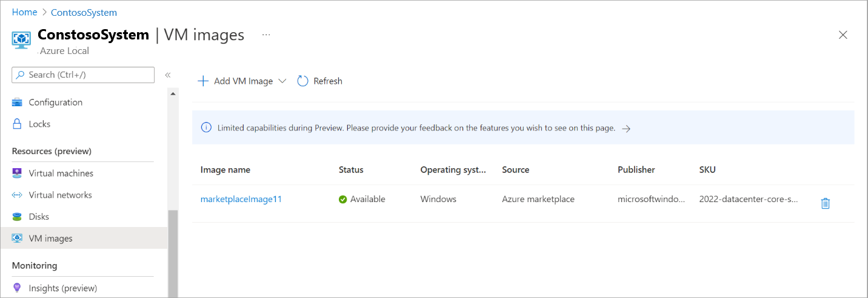Click the Virtual networks sidebar icon
This screenshot has height=298, width=868.
click(17, 195)
